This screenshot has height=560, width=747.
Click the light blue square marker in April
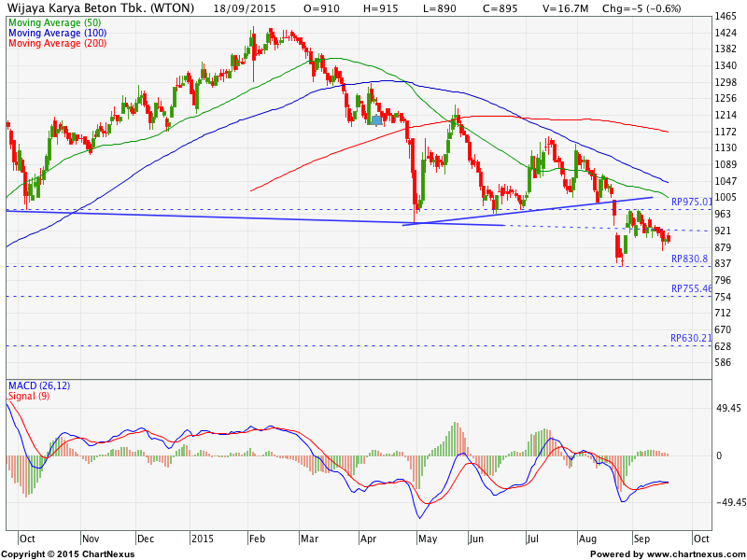tap(376, 120)
